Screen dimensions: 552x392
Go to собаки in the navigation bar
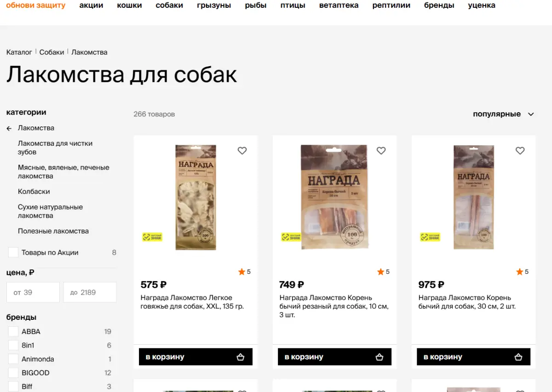tap(169, 6)
